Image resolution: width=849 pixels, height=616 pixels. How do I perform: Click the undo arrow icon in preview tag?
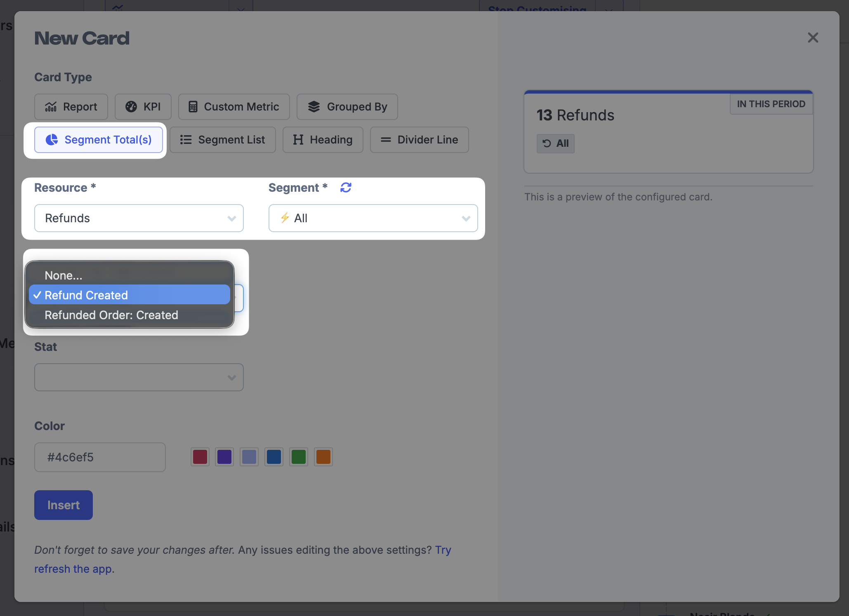547,143
